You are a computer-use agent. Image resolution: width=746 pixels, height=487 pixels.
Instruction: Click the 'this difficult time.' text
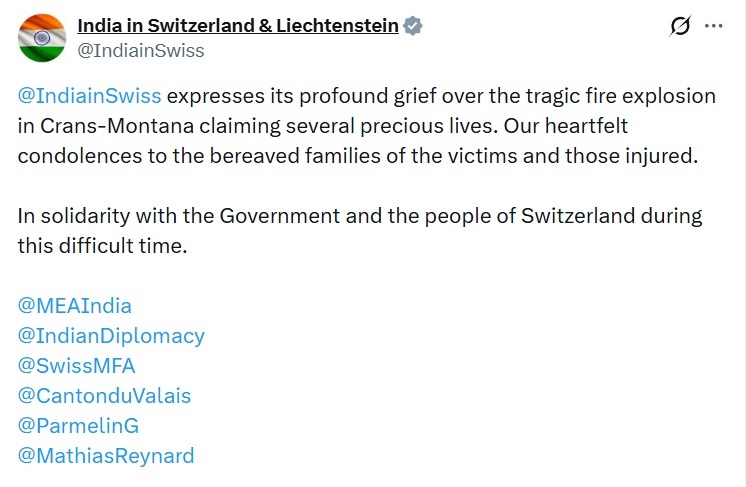[x=103, y=246]
